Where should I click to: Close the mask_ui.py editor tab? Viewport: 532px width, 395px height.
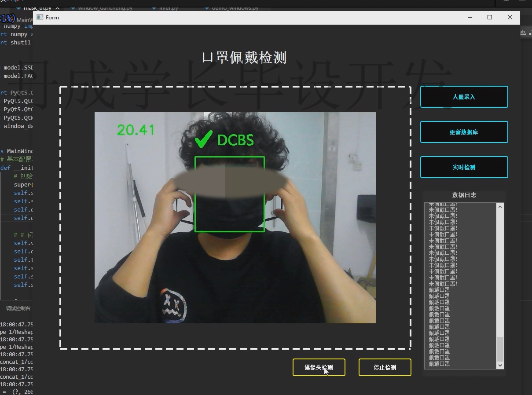[57, 8]
